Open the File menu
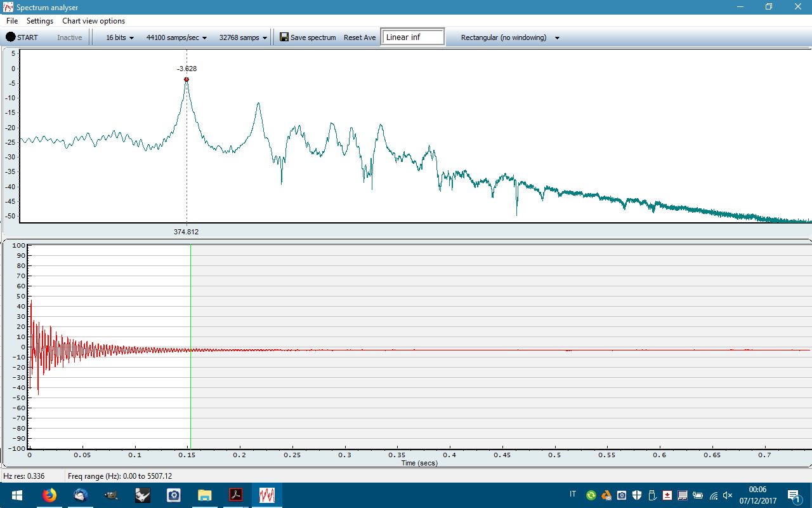 12,21
